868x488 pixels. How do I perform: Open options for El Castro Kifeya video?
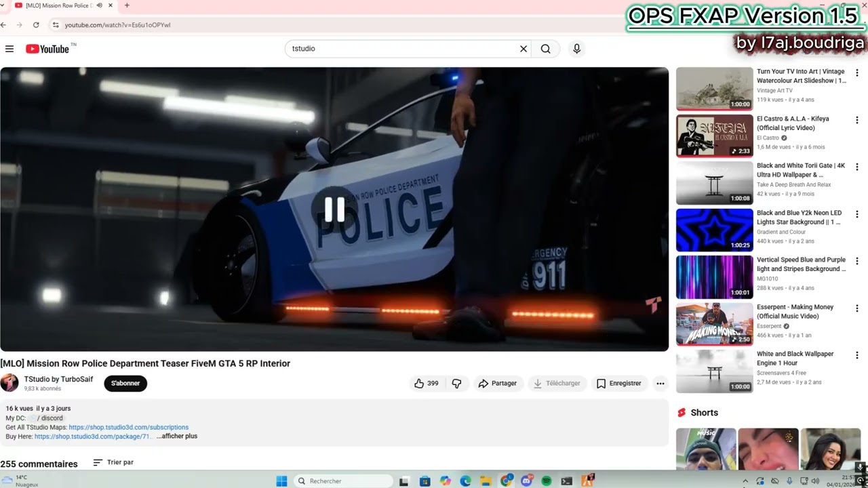click(857, 120)
